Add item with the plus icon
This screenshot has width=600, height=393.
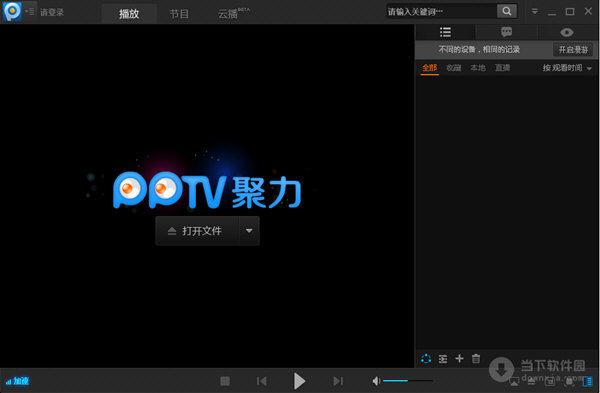coord(459,359)
